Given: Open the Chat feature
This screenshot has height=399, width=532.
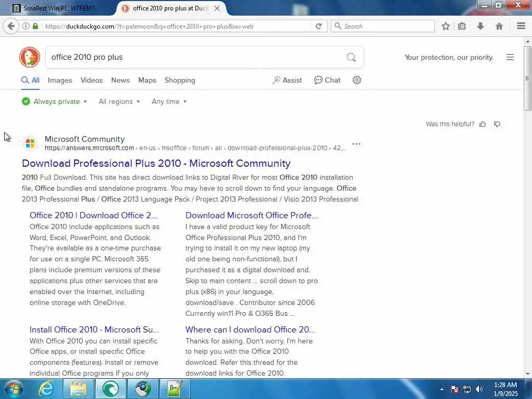Looking at the screenshot, I should click(x=327, y=81).
